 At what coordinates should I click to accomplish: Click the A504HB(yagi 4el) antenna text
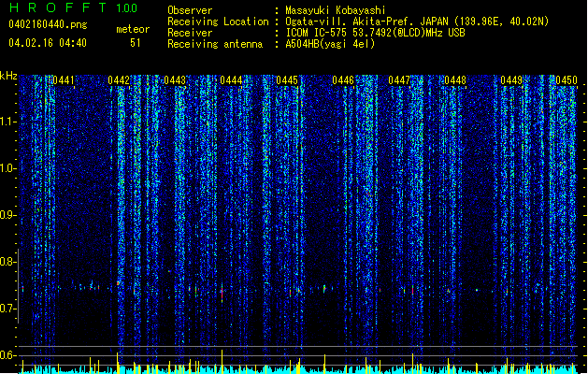click(x=330, y=44)
